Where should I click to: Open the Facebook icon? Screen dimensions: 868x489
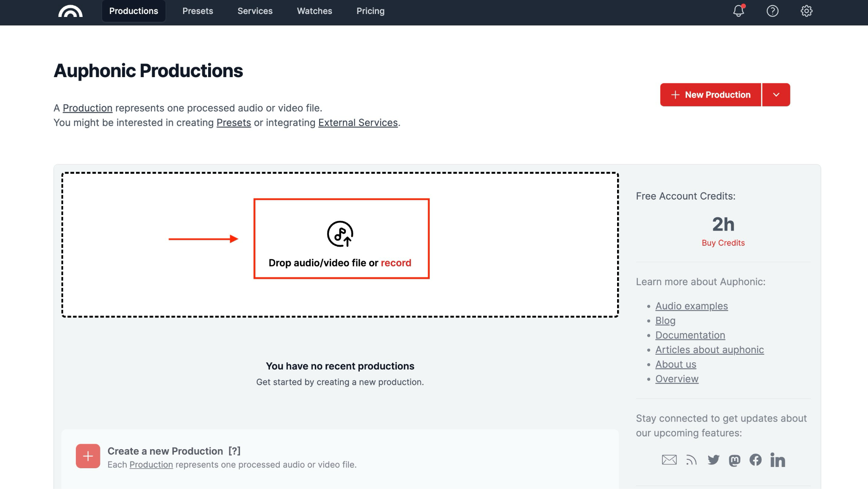point(755,460)
